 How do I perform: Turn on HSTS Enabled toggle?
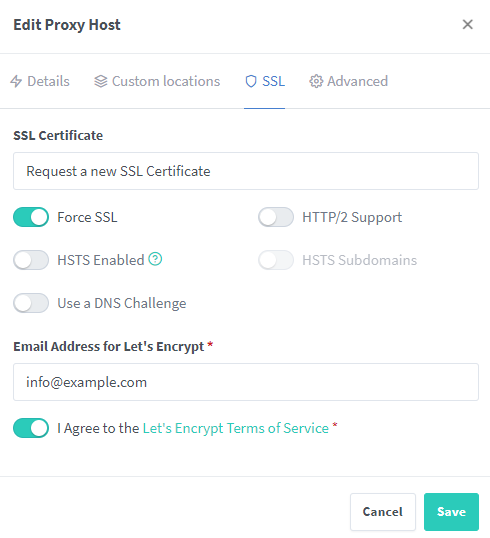31,260
